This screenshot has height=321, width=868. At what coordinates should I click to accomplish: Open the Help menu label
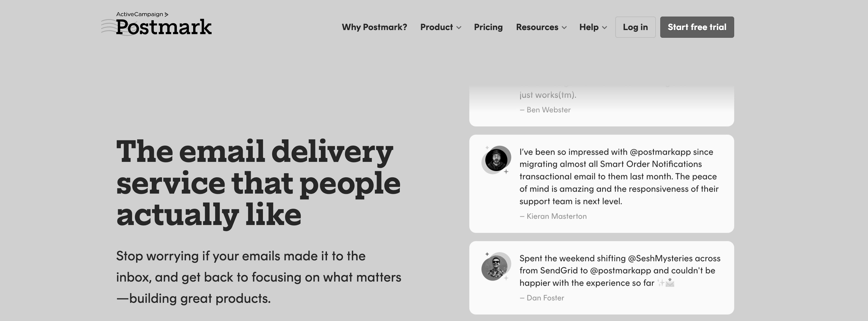[589, 27]
